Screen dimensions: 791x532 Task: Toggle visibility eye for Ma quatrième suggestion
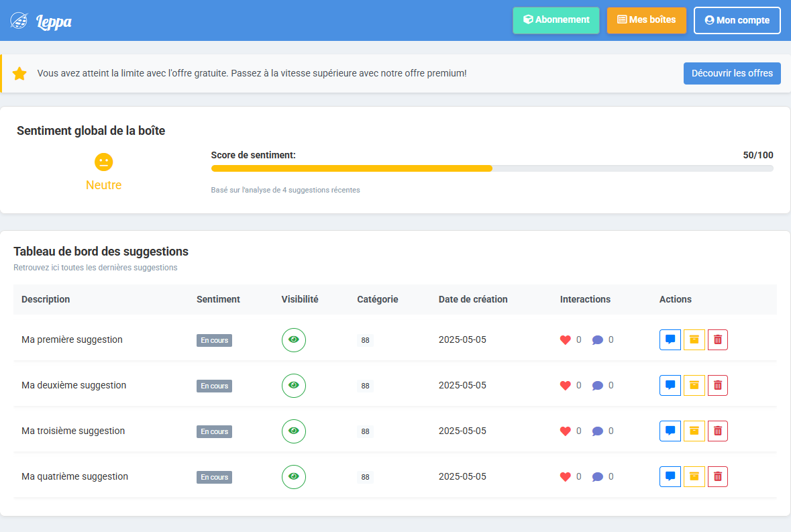click(x=293, y=477)
